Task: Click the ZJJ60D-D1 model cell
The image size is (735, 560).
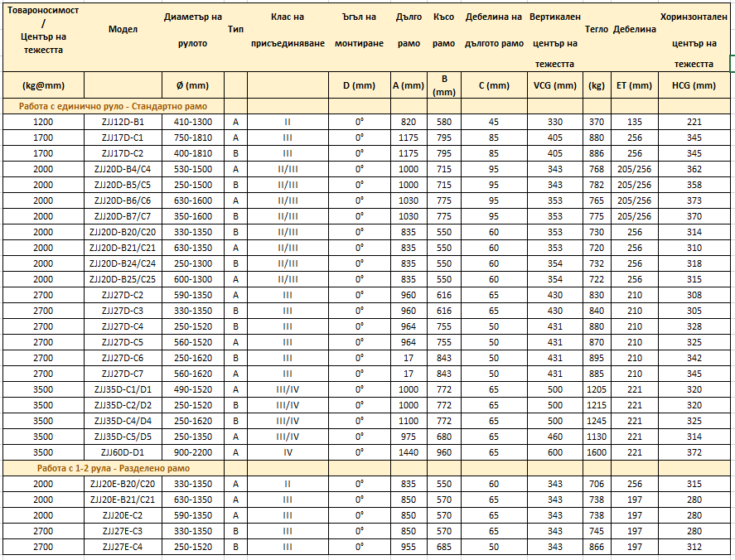Action: click(x=123, y=452)
